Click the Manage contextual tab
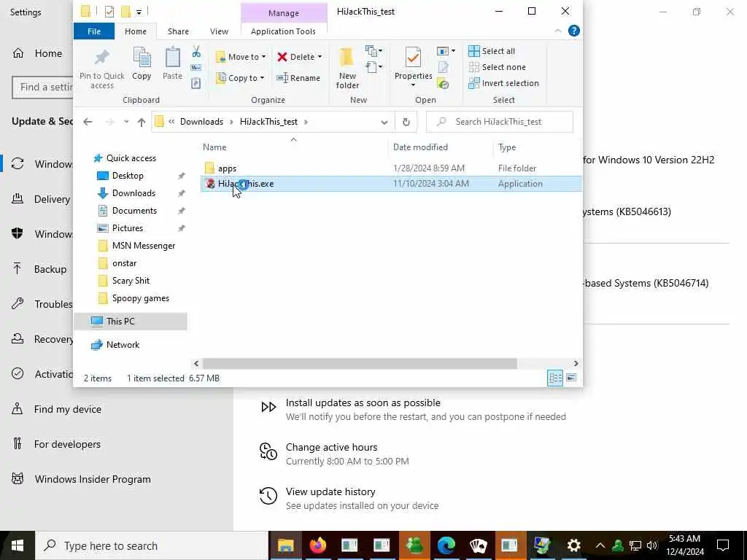 tap(284, 13)
